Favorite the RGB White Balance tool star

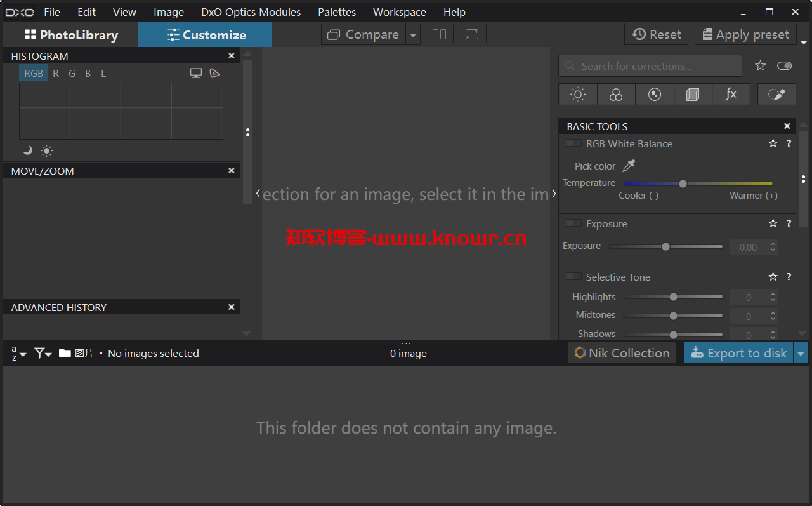click(x=773, y=143)
